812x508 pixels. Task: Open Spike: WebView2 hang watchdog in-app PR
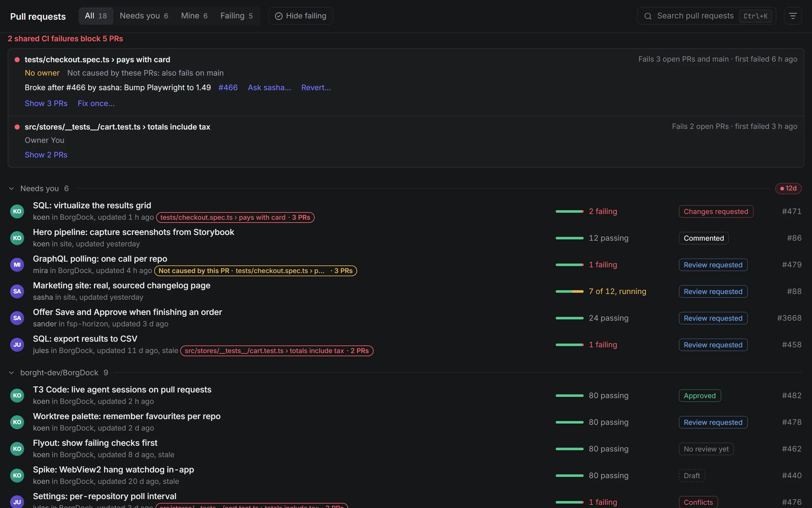pos(114,470)
